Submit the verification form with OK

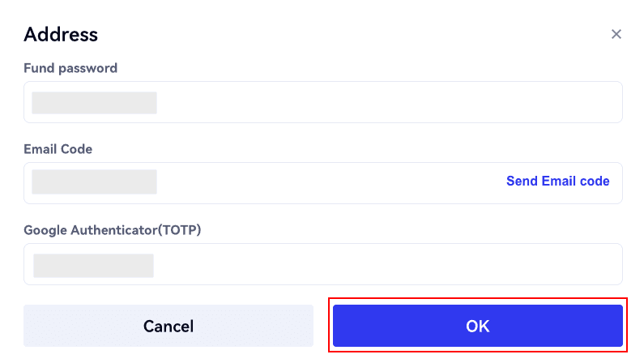click(x=477, y=326)
